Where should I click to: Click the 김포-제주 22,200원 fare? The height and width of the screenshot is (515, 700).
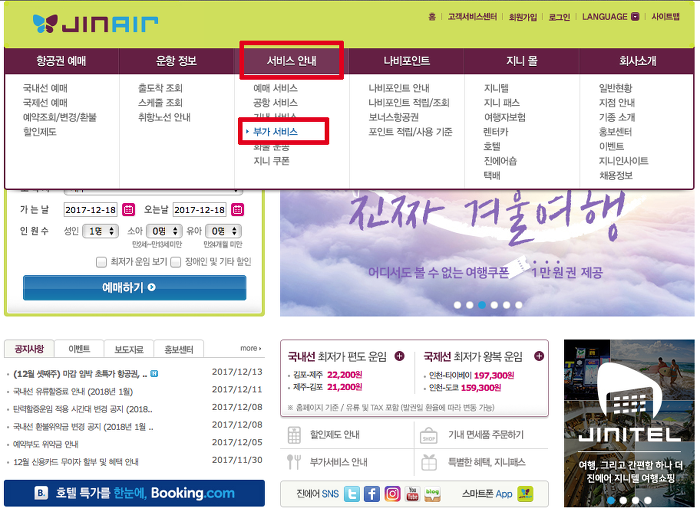[x=327, y=374]
